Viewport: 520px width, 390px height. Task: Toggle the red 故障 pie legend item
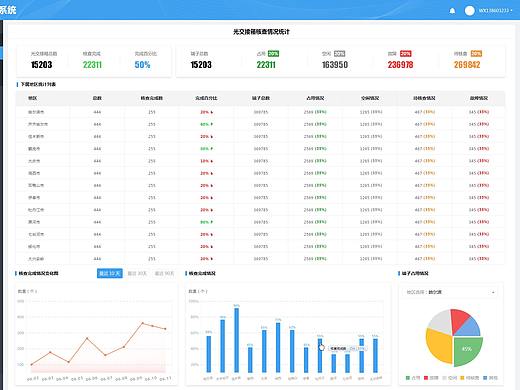point(431,378)
